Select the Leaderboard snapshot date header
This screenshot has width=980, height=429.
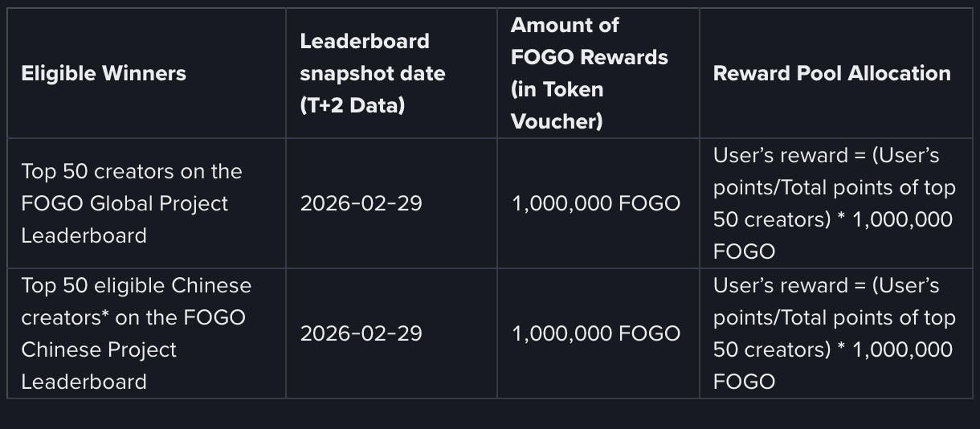372,73
